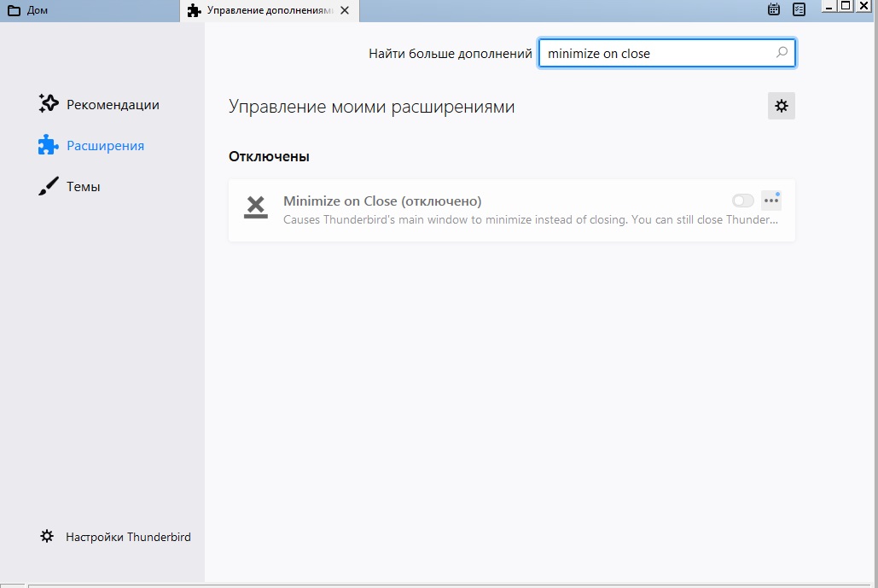
Task: Open the Темы section
Action: tap(69, 187)
